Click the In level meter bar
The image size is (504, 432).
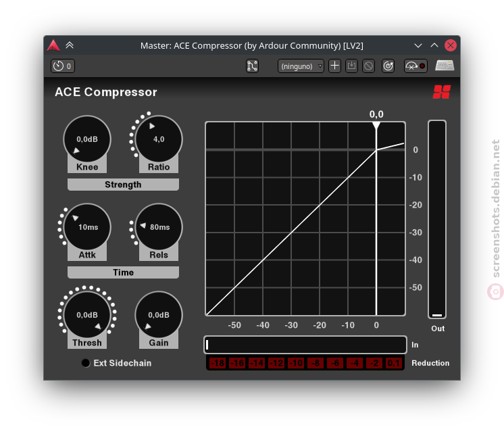tap(305, 345)
